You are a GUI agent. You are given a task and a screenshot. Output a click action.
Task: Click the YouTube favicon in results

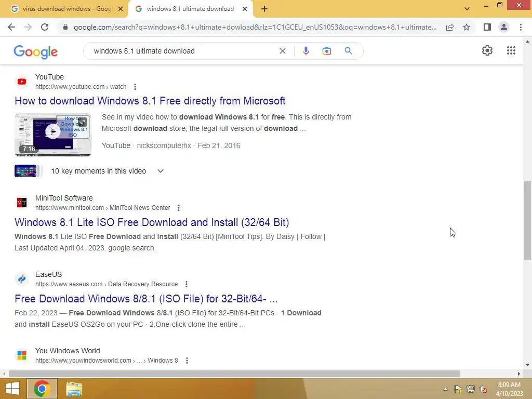[22, 82]
